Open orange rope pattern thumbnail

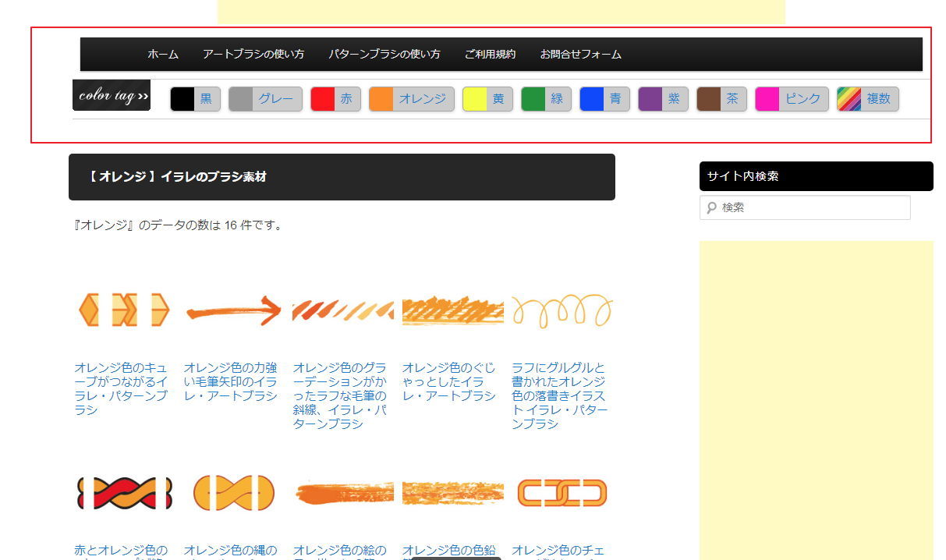(x=233, y=493)
